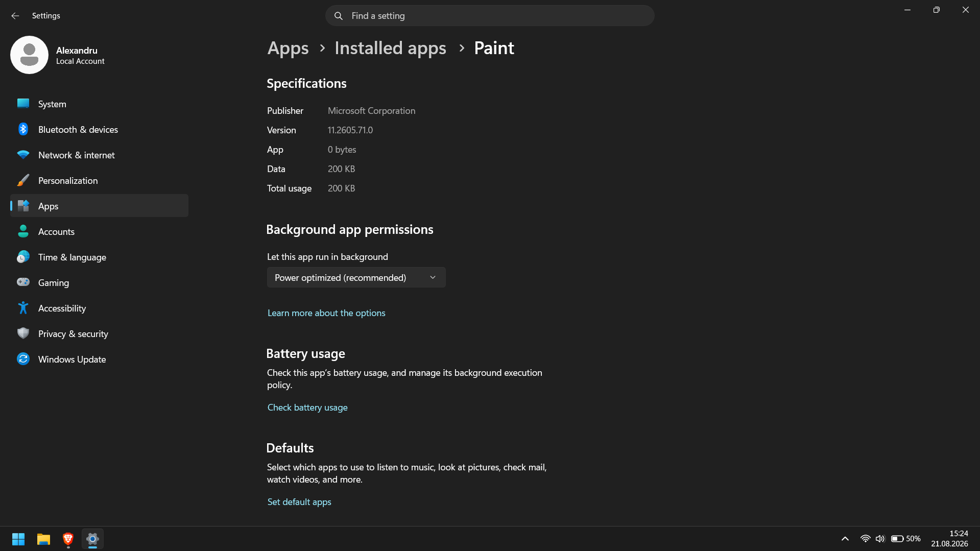980x551 pixels.
Task: Click the search magnifier icon
Action: point(338,16)
